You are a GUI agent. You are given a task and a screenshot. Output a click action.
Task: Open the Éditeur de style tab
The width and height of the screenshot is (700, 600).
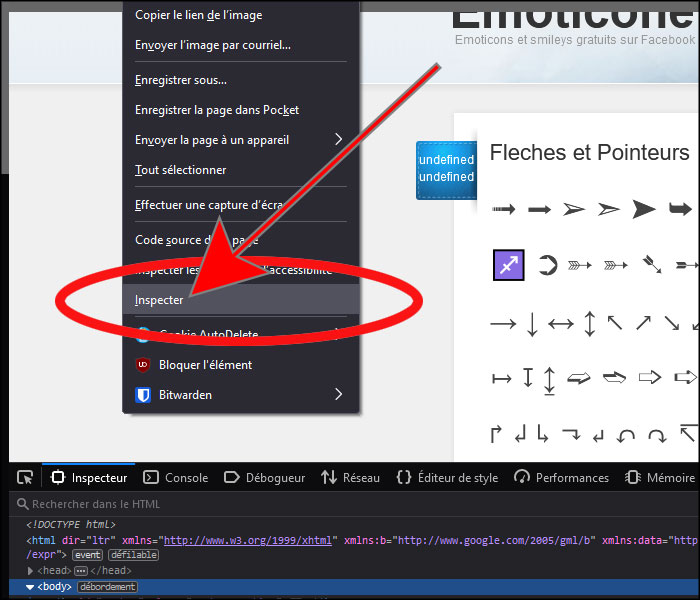point(447,478)
